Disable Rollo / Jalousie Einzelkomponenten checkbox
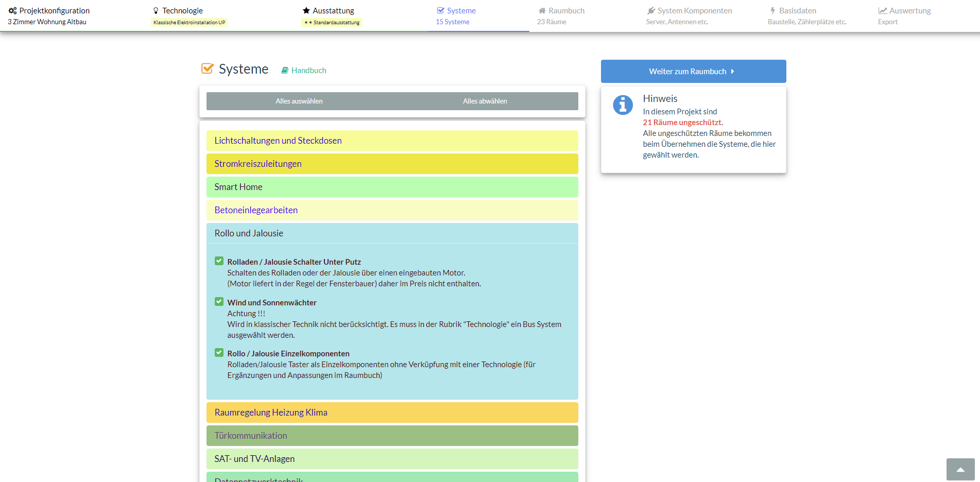The height and width of the screenshot is (482, 980). click(x=219, y=353)
